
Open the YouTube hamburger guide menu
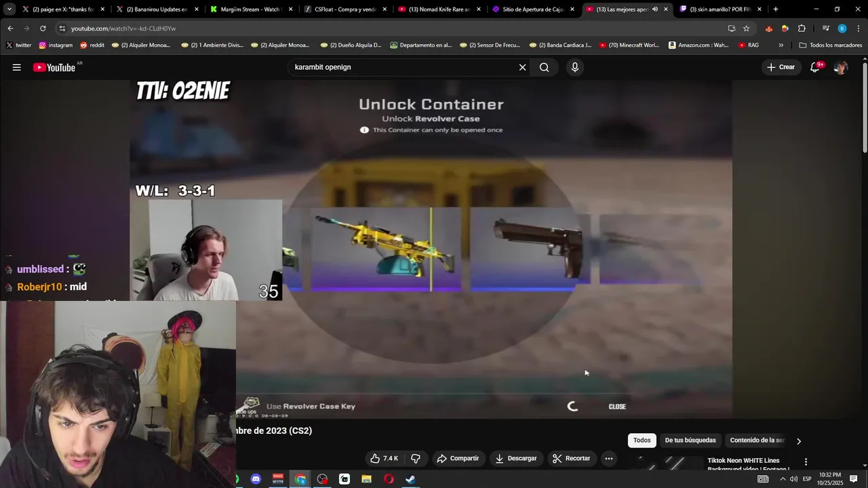click(16, 67)
